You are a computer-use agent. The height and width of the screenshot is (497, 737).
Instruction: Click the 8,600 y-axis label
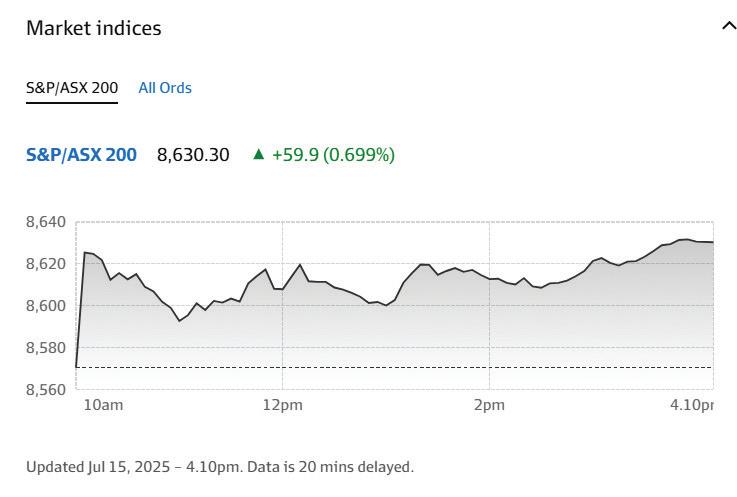click(45, 306)
